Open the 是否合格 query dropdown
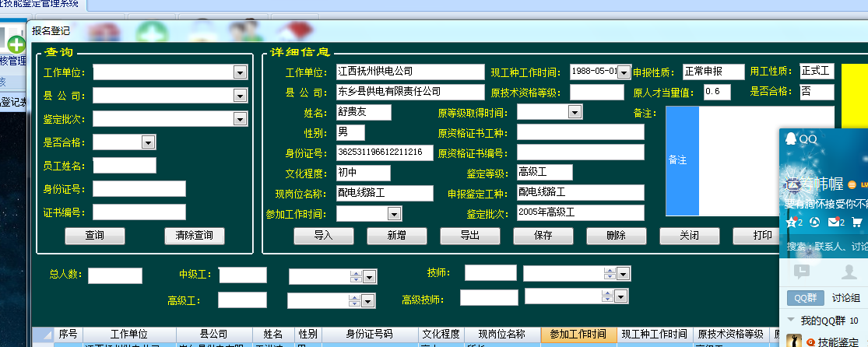 [x=148, y=142]
